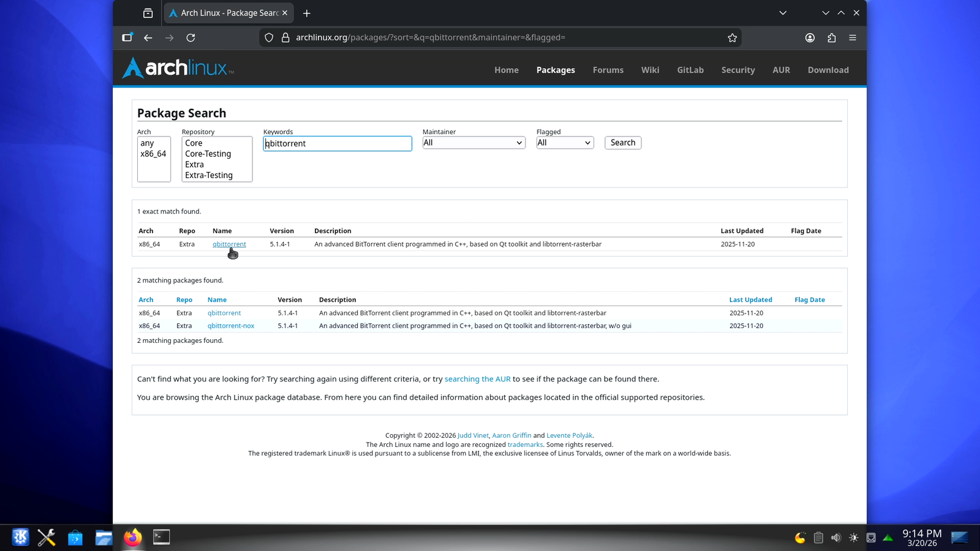This screenshot has height=551, width=980.
Task: Sort results by the Flag Date header
Action: coord(810,300)
